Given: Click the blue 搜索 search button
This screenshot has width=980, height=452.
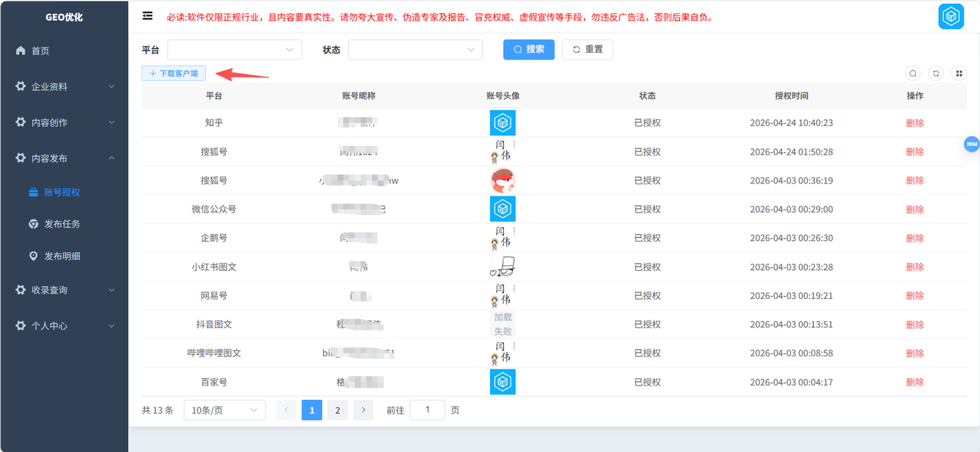Looking at the screenshot, I should pyautogui.click(x=528, y=50).
